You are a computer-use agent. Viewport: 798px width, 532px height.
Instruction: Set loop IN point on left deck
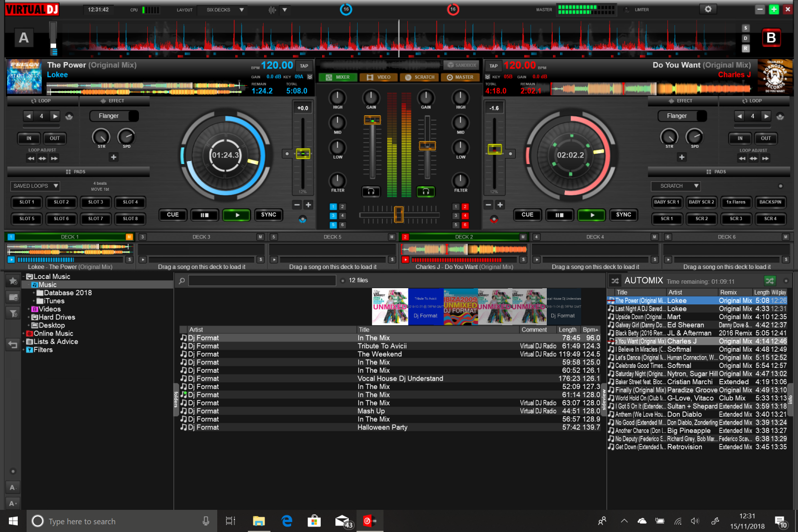[29, 138]
